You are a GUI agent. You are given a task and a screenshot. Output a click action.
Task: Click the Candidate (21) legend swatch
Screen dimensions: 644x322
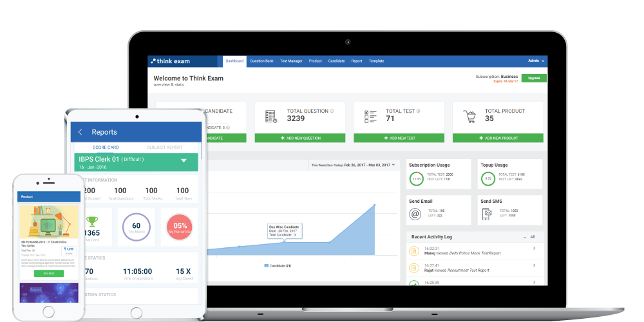click(x=267, y=266)
